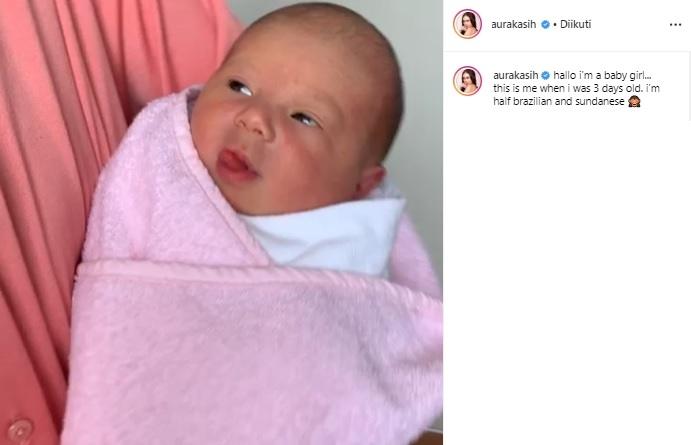The image size is (691, 445).
Task: Click the pink button on the coral shirt
Action: 19,429
